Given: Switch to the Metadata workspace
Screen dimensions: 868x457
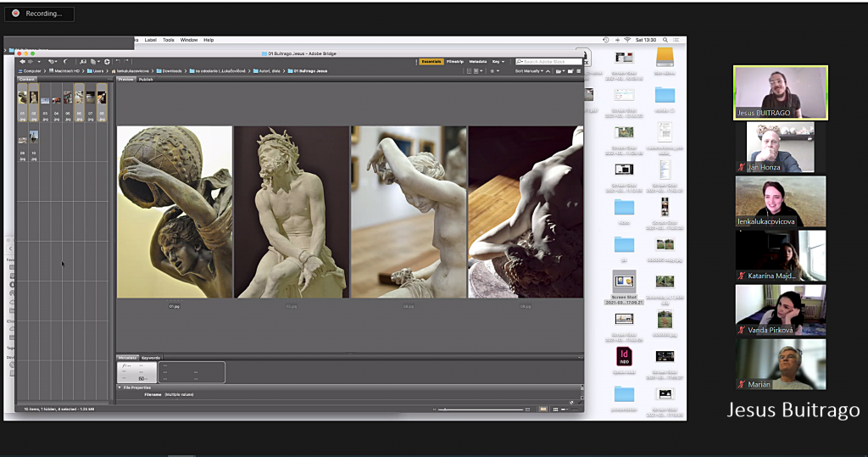Looking at the screenshot, I should coord(478,62).
